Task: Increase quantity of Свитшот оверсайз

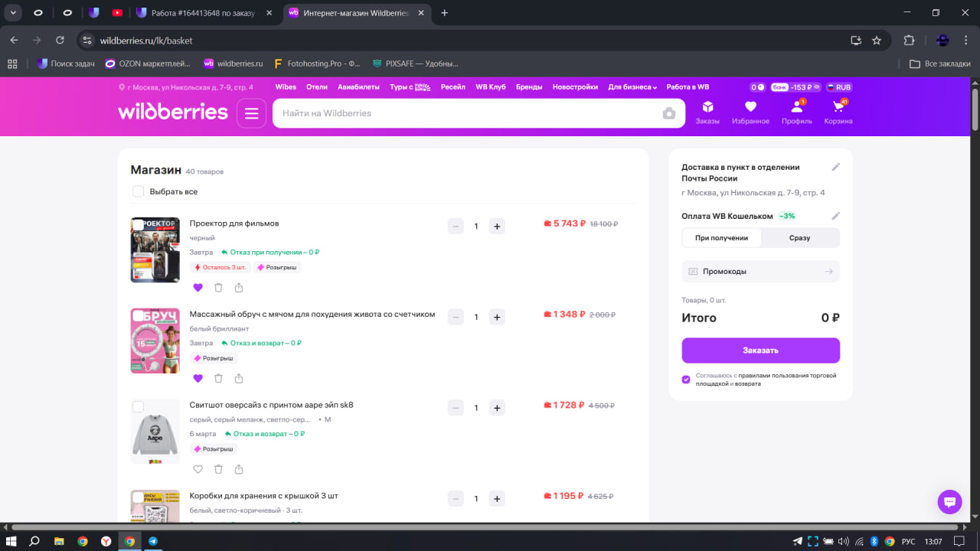Action: click(x=497, y=408)
